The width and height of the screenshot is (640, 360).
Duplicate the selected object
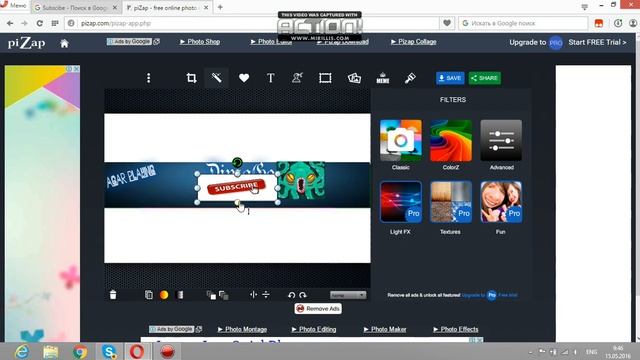[x=149, y=295]
